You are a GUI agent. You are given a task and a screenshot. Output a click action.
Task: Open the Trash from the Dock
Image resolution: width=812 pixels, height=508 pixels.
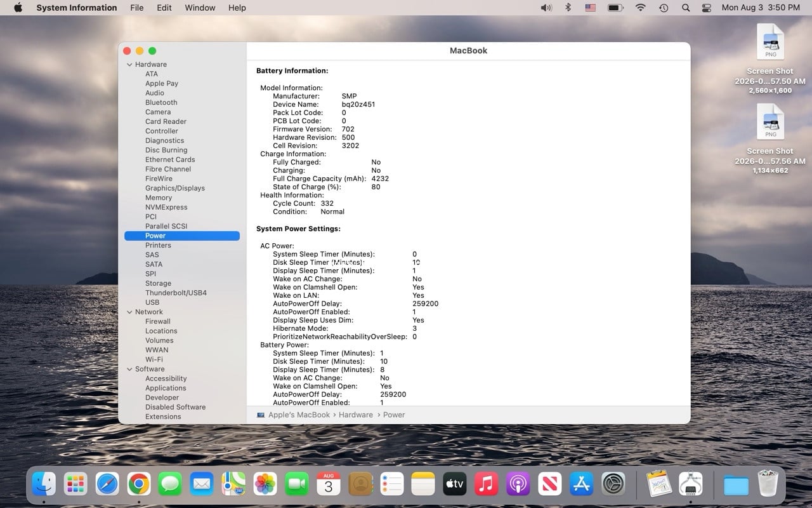click(x=768, y=485)
